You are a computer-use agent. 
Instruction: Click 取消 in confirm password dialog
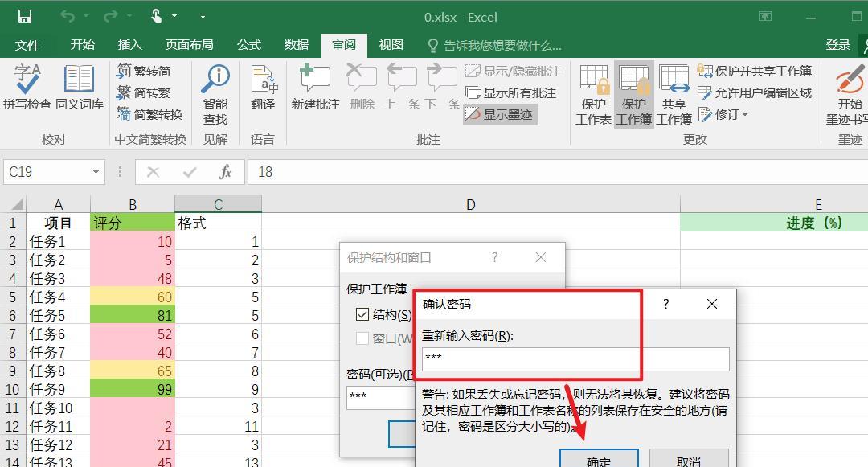pos(689,459)
